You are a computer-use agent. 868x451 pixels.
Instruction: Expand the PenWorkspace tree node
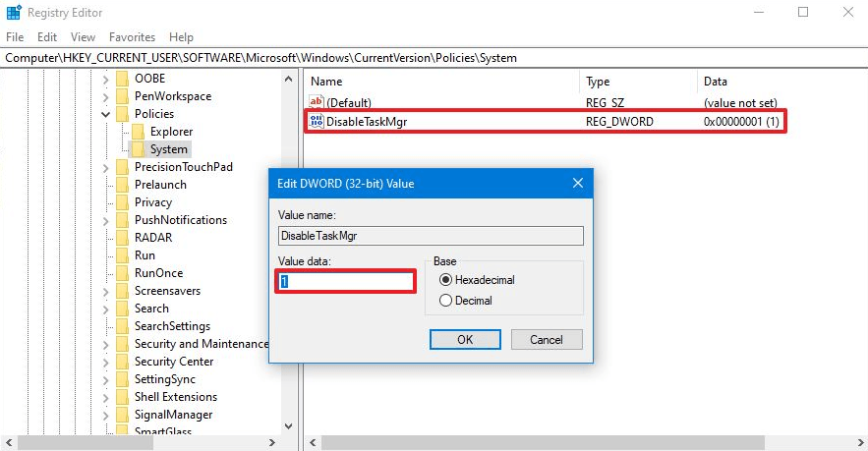point(106,96)
